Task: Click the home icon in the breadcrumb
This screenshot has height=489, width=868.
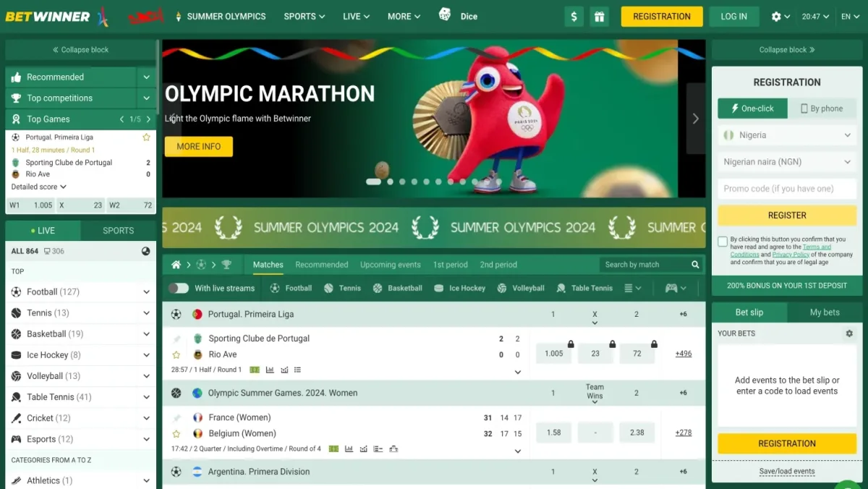Action: click(176, 265)
